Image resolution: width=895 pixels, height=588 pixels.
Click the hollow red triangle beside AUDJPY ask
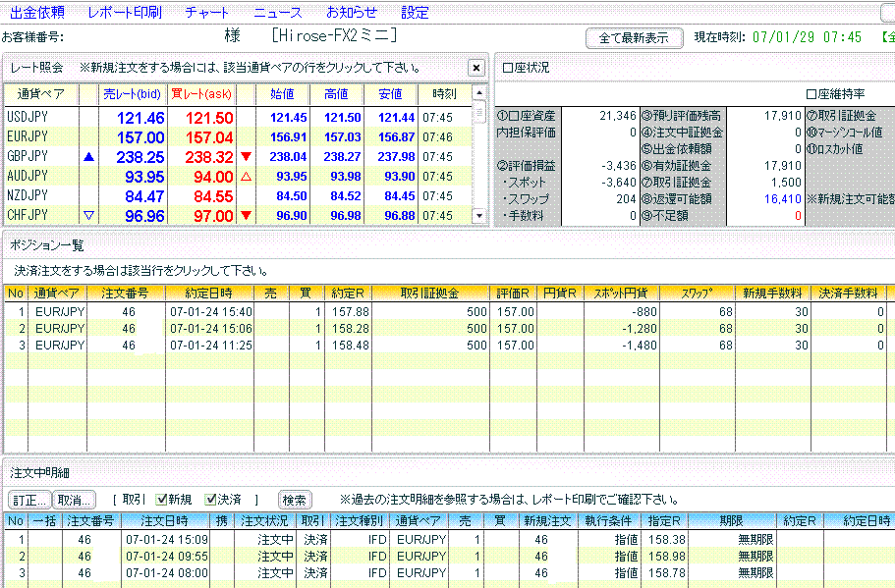tap(246, 177)
